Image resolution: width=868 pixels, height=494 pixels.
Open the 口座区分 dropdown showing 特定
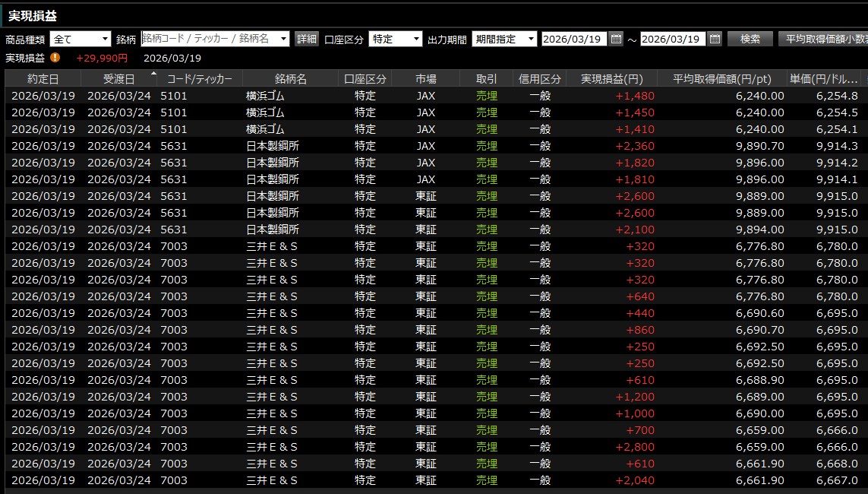[x=416, y=39]
